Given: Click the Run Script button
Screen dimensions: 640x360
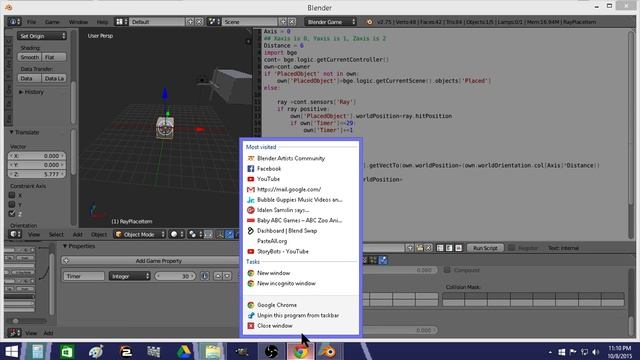Looking at the screenshot, I should tap(485, 248).
